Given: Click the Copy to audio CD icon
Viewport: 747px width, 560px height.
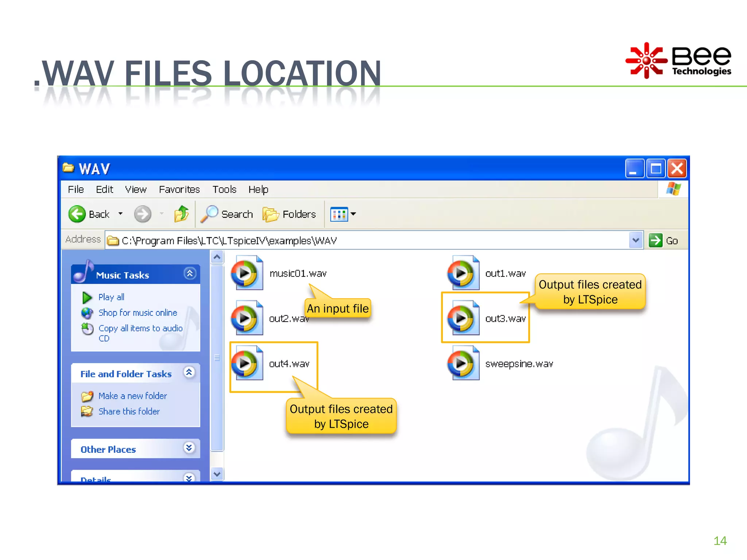Looking at the screenshot, I should (x=87, y=329).
